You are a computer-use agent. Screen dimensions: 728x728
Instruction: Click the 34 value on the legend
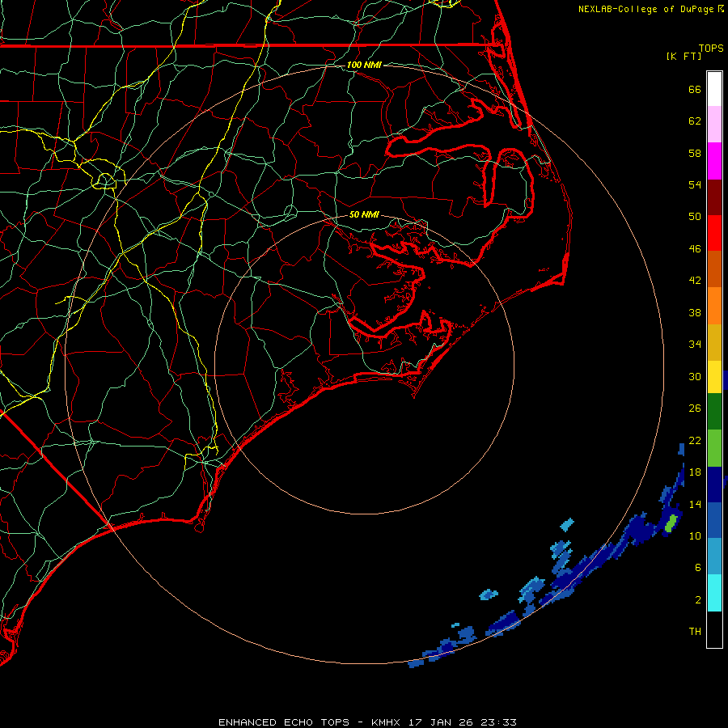[695, 345]
